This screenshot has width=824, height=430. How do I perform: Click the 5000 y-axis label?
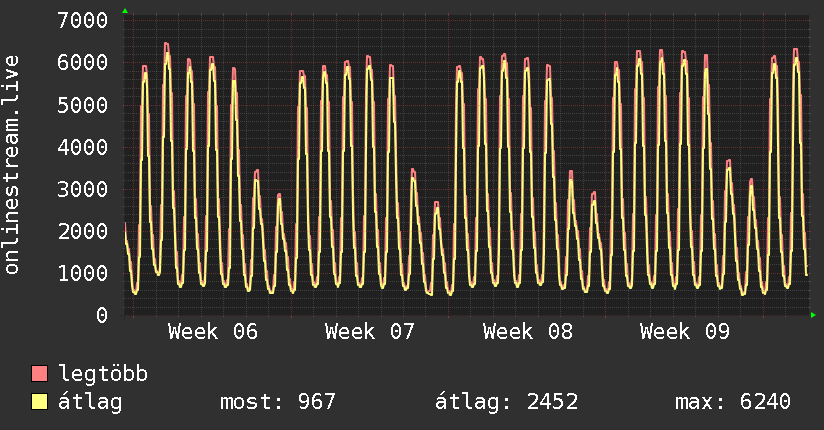(x=83, y=105)
